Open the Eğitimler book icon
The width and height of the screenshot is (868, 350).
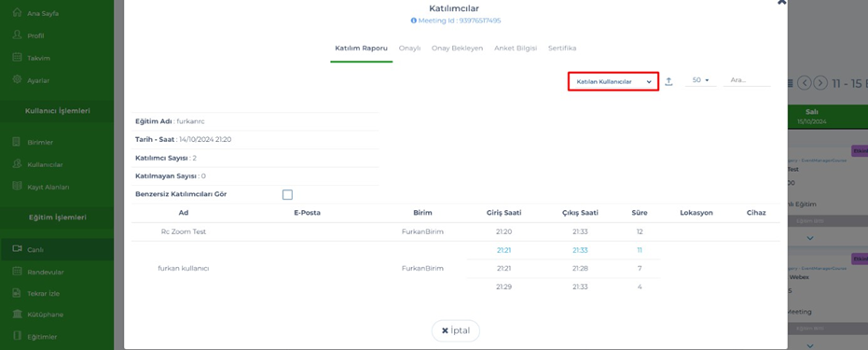[x=17, y=336]
